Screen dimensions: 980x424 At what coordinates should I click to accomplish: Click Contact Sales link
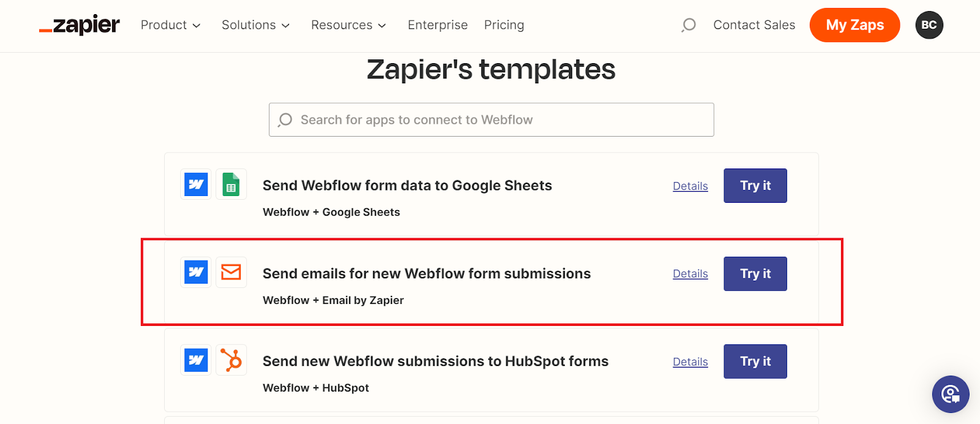(754, 25)
